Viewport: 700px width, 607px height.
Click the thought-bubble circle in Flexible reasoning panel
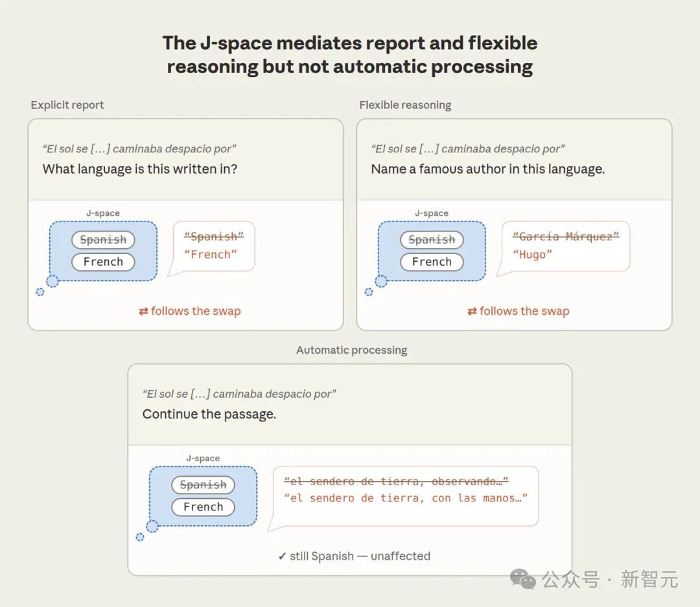(x=381, y=281)
